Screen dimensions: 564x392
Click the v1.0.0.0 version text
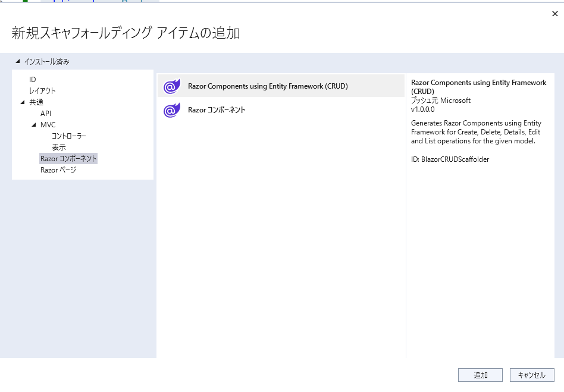point(422,109)
